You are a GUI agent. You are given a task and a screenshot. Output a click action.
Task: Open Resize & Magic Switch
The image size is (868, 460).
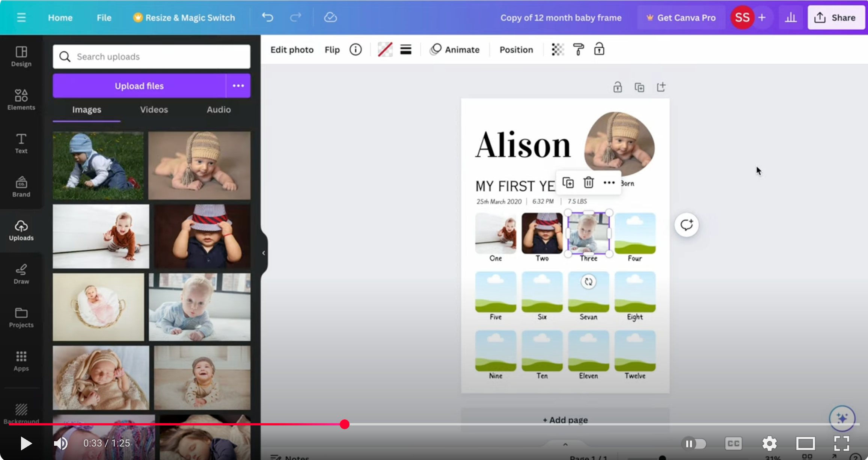click(184, 18)
